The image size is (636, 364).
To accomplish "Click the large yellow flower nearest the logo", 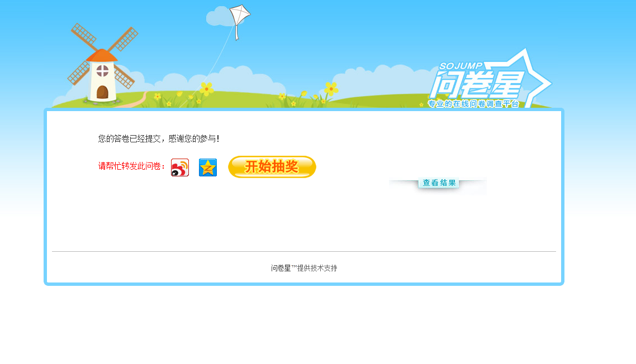I will coord(331,88).
